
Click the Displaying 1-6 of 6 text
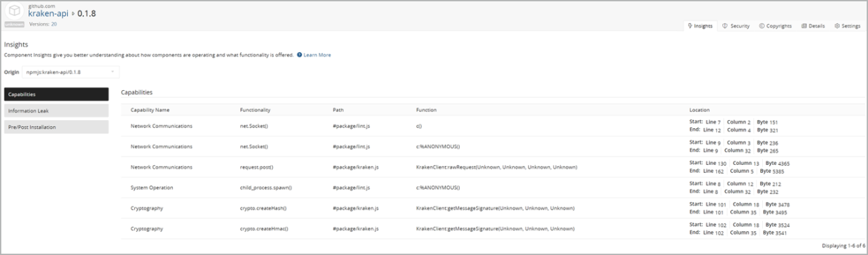pos(844,246)
